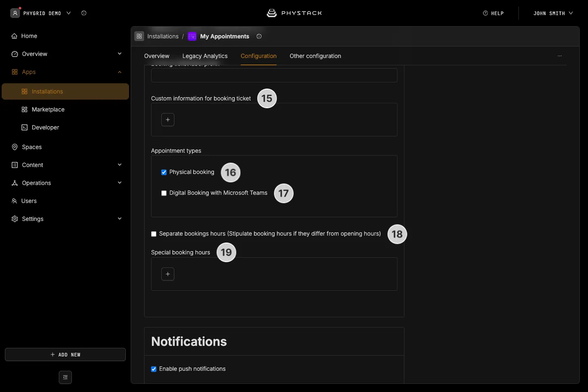The height and width of the screenshot is (392, 588).
Task: Check the Separate bookings hours checkbox
Action: [x=154, y=234]
